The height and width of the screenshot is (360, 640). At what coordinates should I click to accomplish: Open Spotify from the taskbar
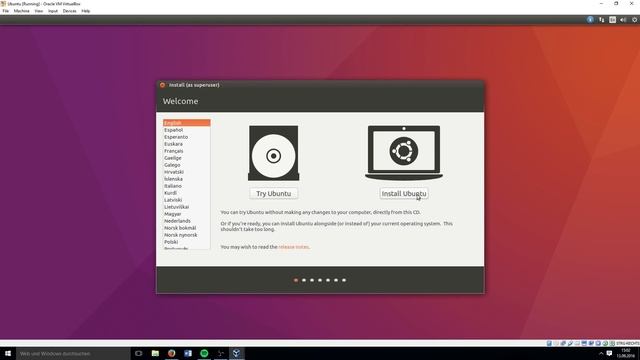pos(204,353)
